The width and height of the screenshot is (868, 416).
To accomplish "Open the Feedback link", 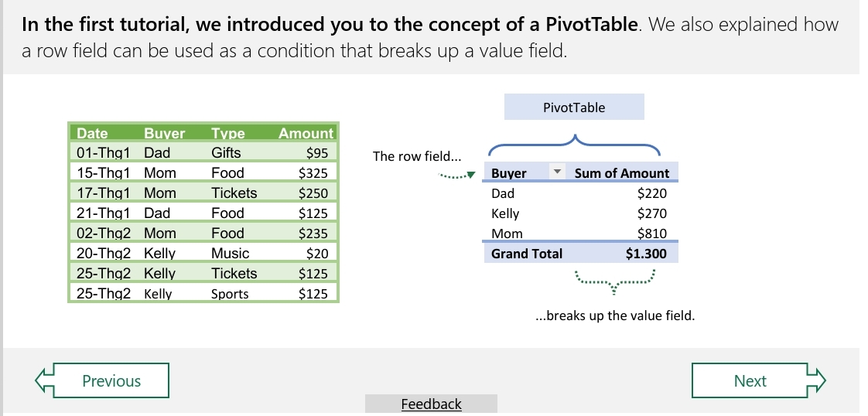I will (431, 404).
